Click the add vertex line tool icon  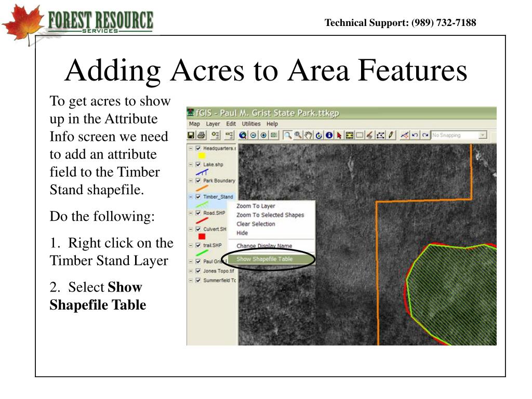pos(404,136)
